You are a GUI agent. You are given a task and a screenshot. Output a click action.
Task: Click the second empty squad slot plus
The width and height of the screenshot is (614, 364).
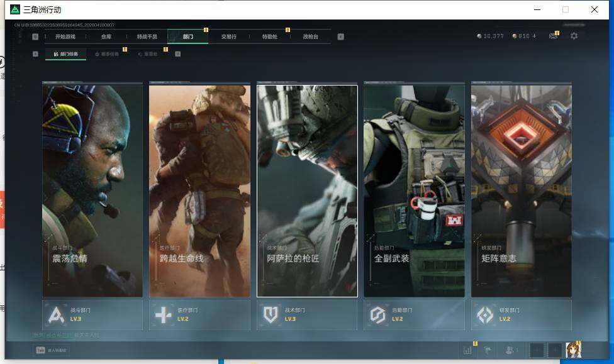tap(555, 350)
